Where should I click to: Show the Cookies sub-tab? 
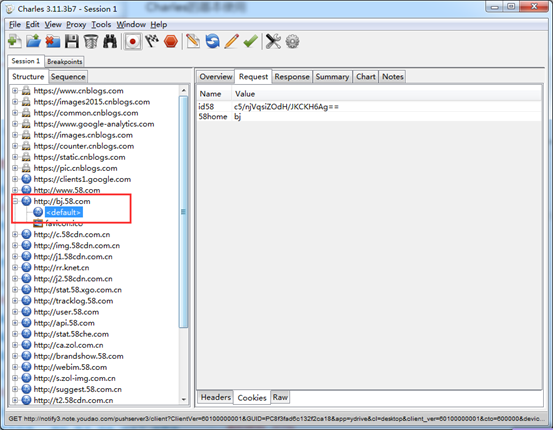pyautogui.click(x=252, y=398)
